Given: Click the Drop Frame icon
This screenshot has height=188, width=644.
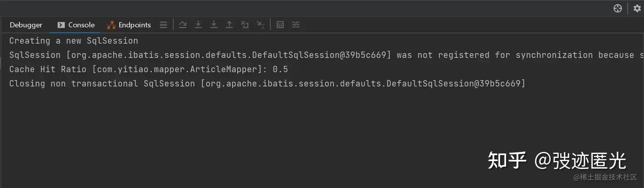Looking at the screenshot, I should 245,25.
